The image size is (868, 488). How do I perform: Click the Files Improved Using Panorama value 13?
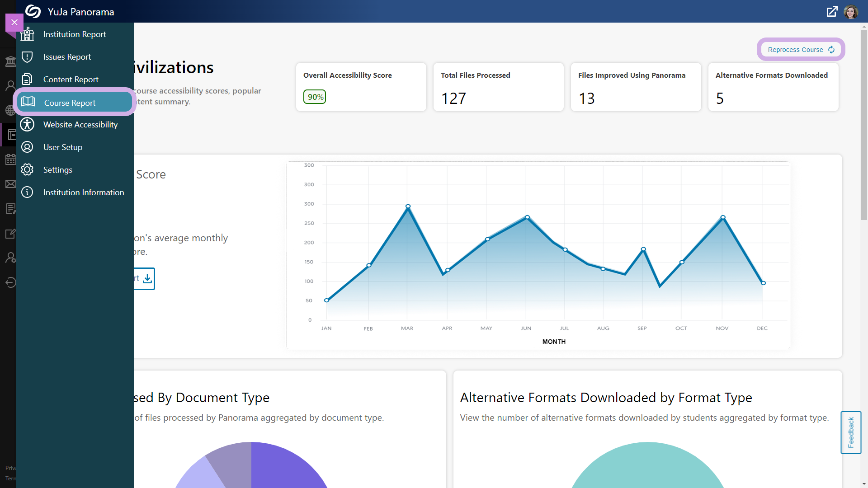point(587,99)
